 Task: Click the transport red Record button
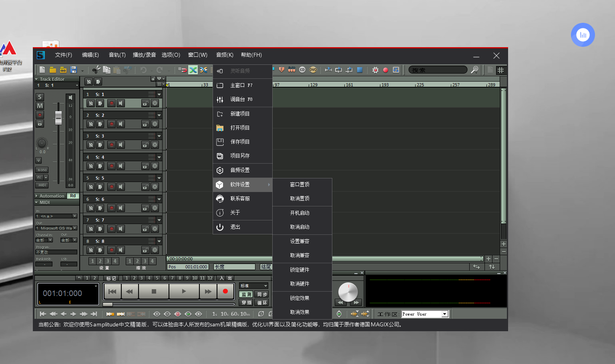[225, 291]
